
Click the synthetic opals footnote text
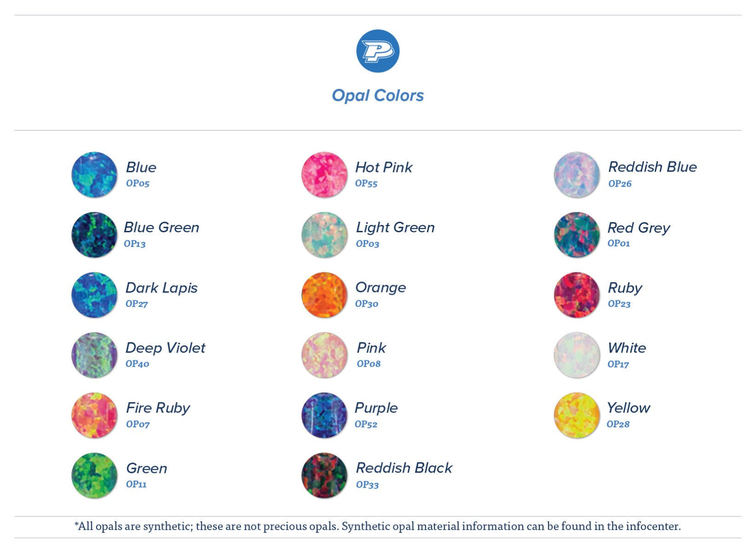tap(378, 526)
